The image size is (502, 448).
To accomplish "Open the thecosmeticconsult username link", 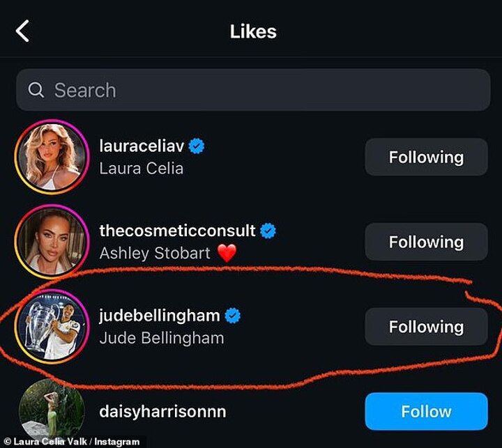I will coord(177,231).
